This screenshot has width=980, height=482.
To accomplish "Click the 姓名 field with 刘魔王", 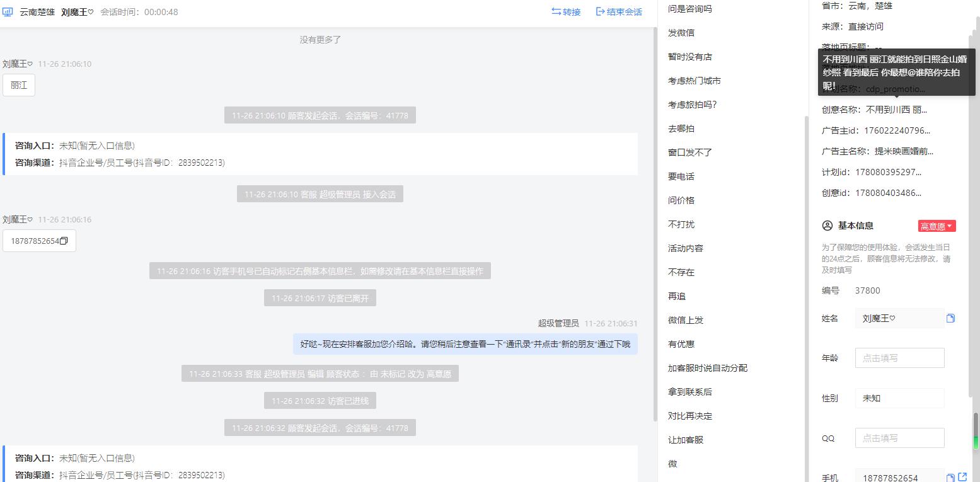I will point(899,318).
